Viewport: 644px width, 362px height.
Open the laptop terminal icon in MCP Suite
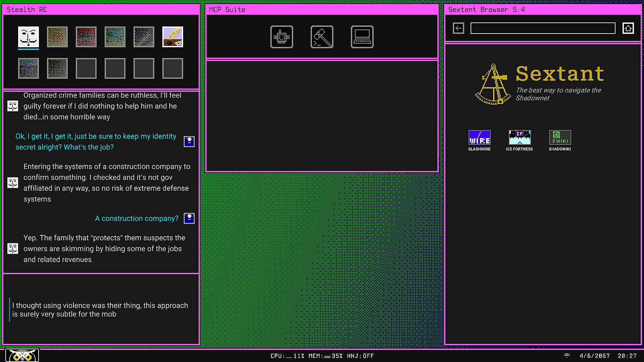[x=362, y=37]
